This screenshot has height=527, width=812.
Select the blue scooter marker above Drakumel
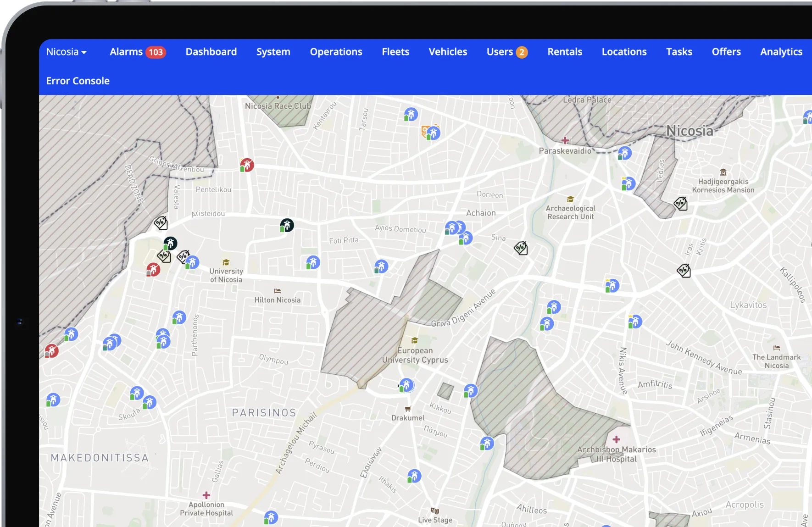click(406, 385)
